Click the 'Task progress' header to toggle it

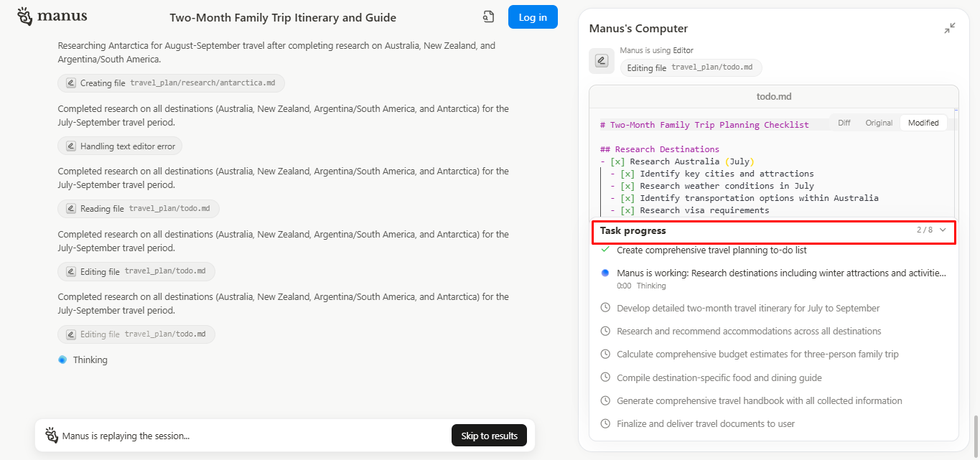point(633,231)
